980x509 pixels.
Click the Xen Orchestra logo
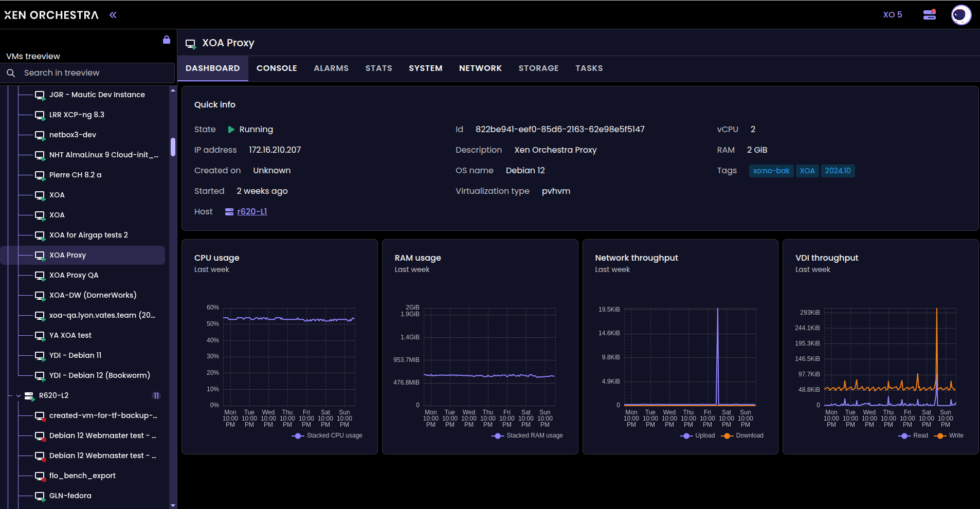(x=51, y=15)
